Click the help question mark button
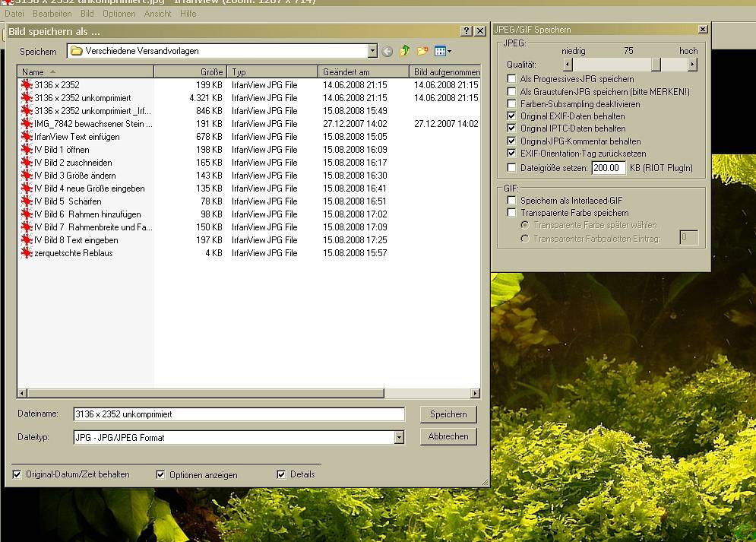 pos(467,31)
